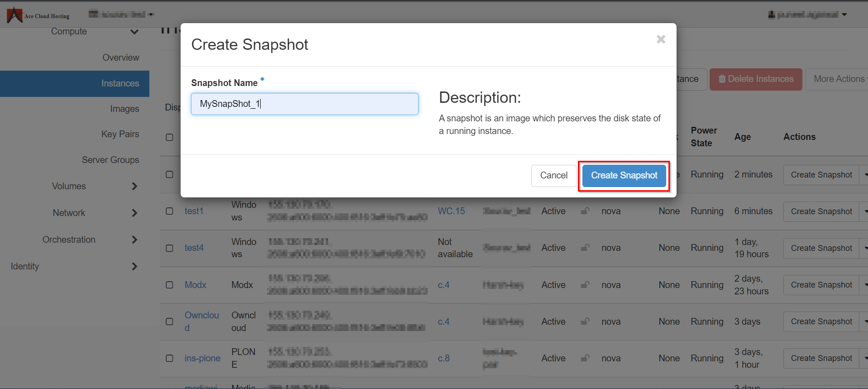This screenshot has width=868, height=389.
Task: Open the Owncloud instance link
Action: 201,322
